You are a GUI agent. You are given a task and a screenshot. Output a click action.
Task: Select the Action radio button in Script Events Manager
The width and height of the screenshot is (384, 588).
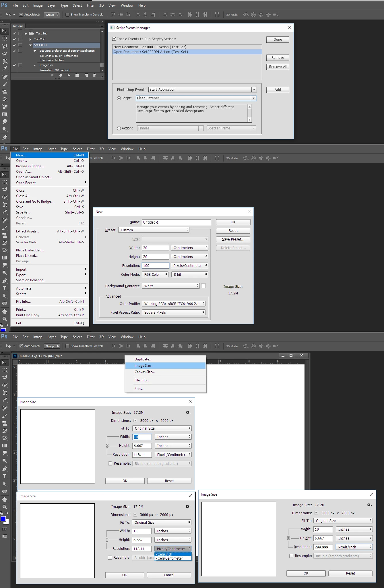[119, 128]
